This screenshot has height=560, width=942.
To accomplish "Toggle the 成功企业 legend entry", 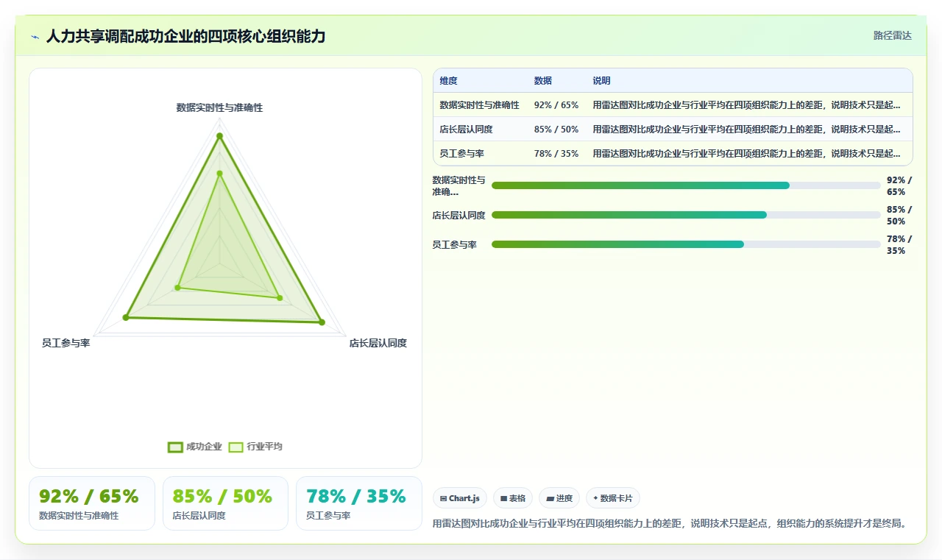I will coord(195,447).
